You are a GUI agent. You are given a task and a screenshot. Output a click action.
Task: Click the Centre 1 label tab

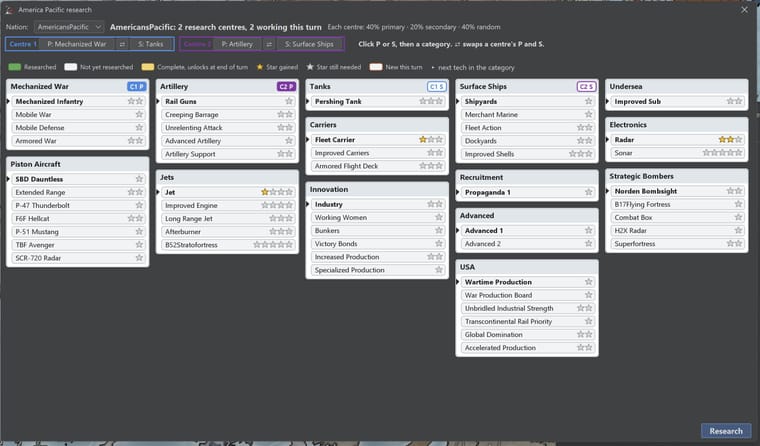tap(23, 44)
